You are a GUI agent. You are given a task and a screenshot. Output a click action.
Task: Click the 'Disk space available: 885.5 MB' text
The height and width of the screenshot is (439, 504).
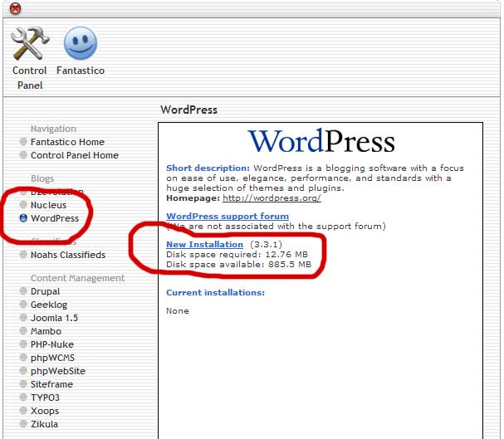click(238, 265)
